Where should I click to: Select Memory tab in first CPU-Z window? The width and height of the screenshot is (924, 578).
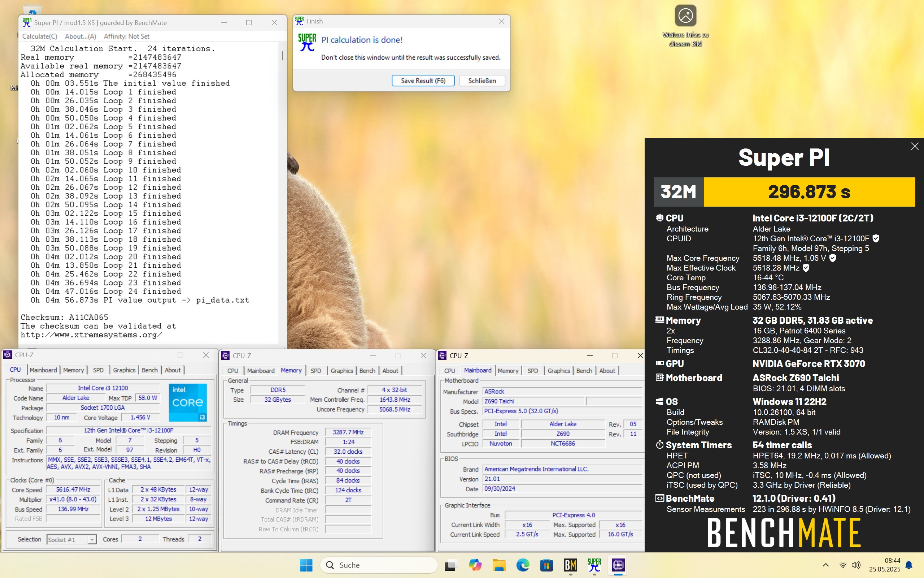coord(73,370)
